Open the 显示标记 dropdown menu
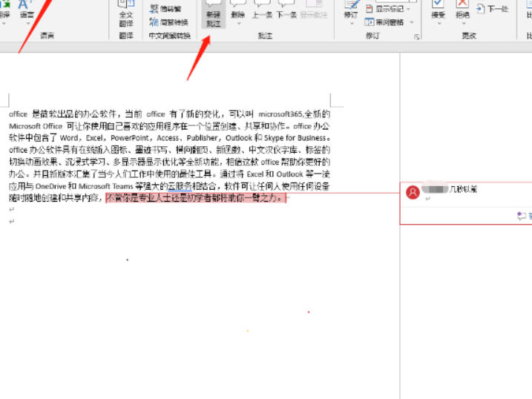 388,9
